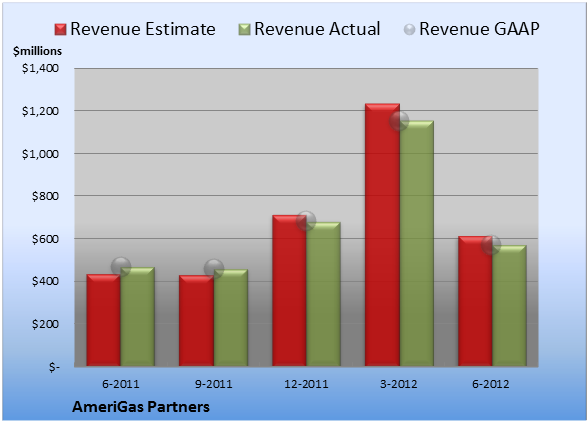Click the GAAP sphere marker for 6-2011
The width and height of the screenshot is (588, 422).
click(x=121, y=267)
